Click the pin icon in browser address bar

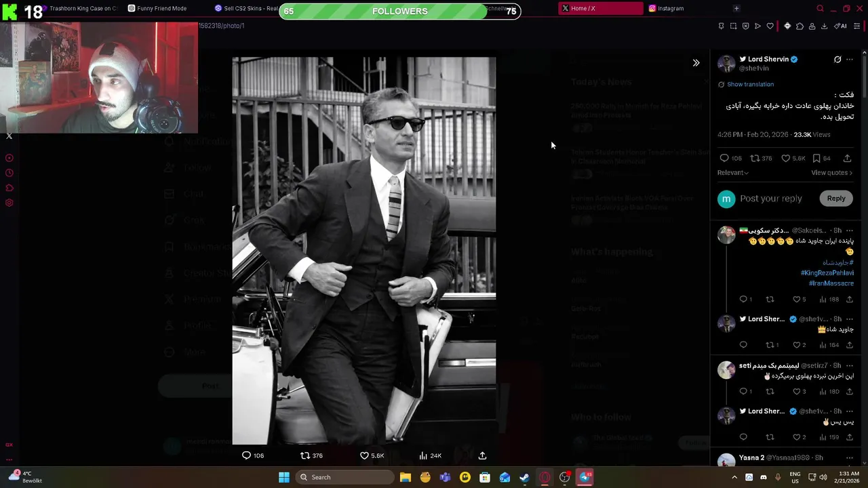point(721,26)
